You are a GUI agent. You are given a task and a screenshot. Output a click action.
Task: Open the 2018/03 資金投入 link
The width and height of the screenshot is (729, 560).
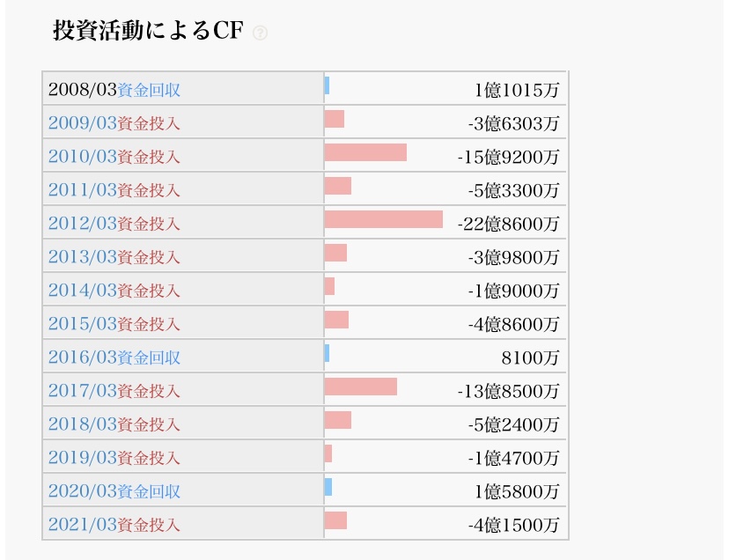[114, 424]
